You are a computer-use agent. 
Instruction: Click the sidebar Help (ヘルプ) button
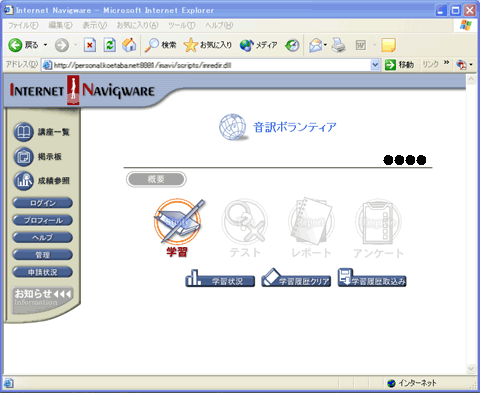click(42, 238)
